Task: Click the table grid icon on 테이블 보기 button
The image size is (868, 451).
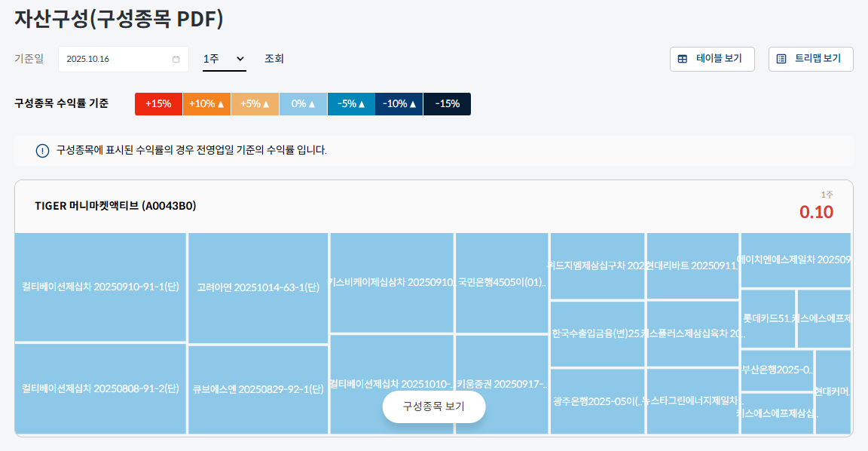Action: (683, 59)
